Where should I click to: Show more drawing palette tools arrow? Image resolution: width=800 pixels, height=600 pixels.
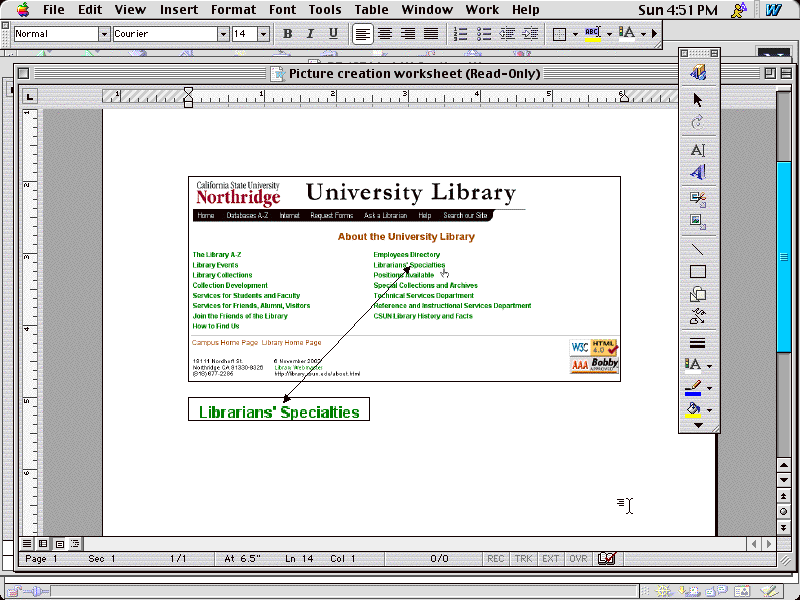coord(698,426)
